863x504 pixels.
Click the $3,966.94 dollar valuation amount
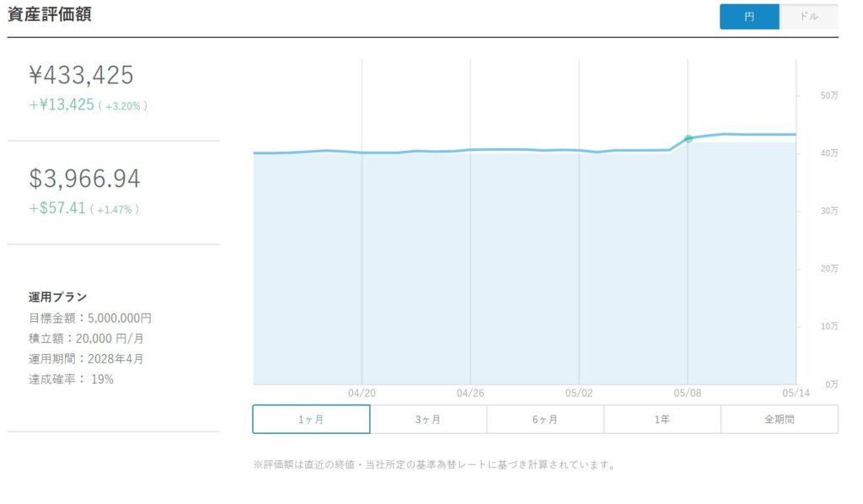click(x=85, y=179)
